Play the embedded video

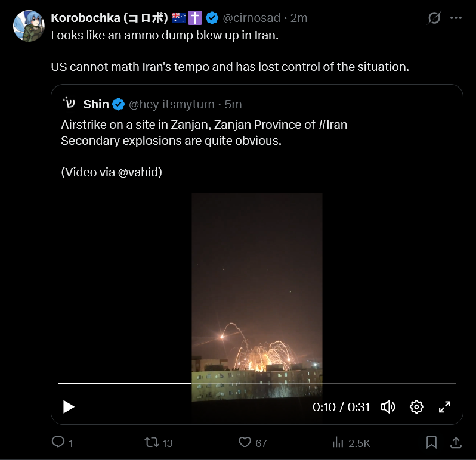(x=69, y=407)
